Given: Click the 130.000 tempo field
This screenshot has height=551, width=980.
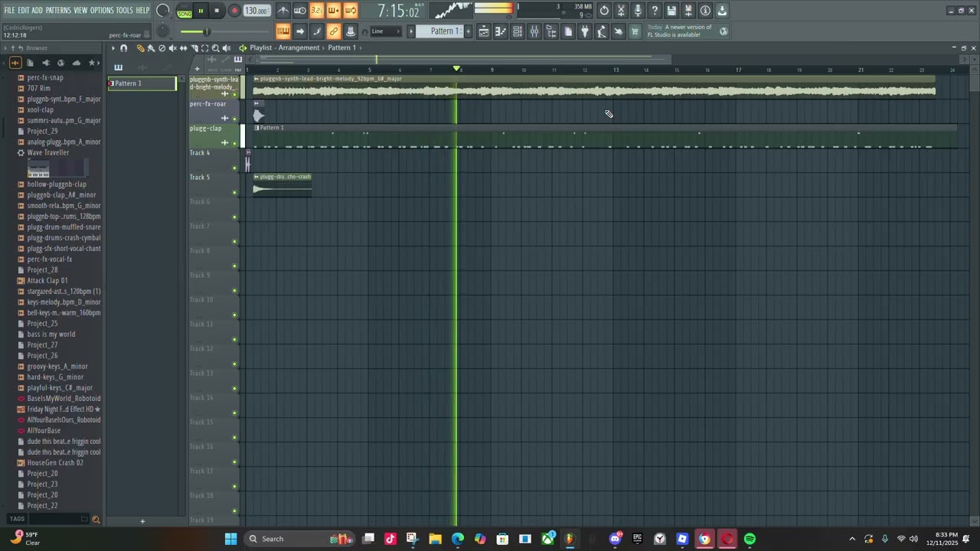Looking at the screenshot, I should click(x=256, y=11).
